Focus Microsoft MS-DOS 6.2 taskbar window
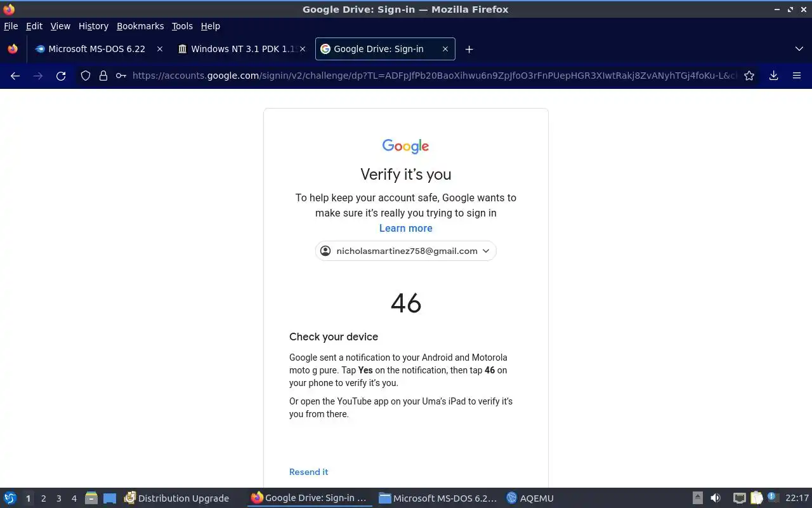This screenshot has height=508, width=812. (x=438, y=498)
